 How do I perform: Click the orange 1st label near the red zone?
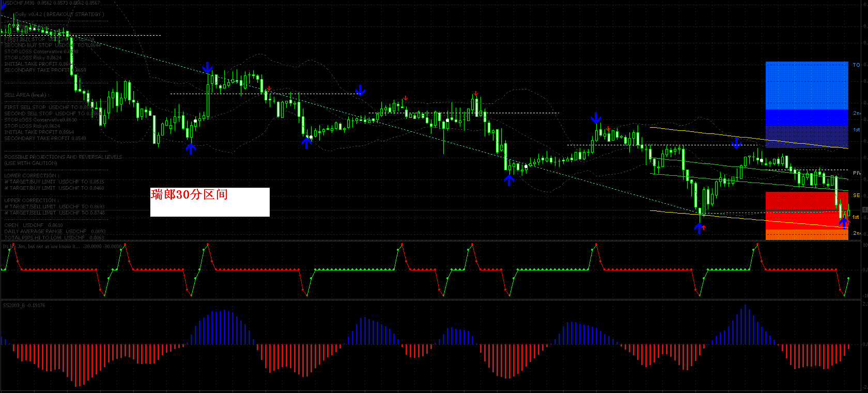(x=856, y=217)
